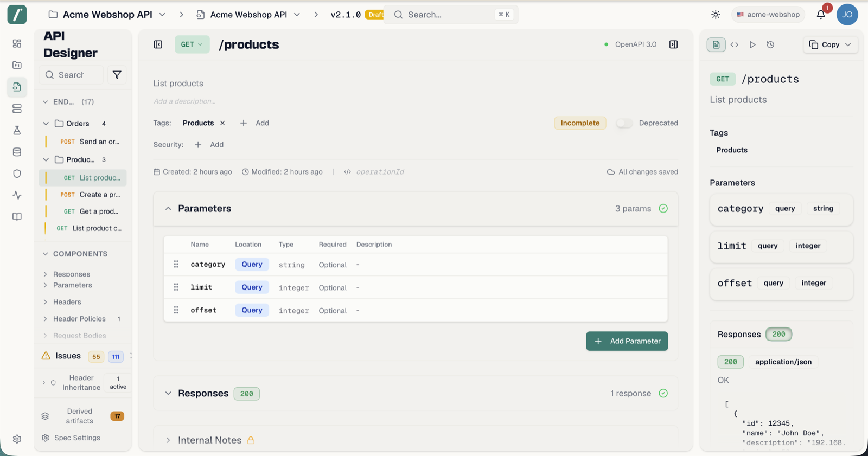868x456 pixels.
Task: Open the shield security icon in the left rail
Action: pos(17,174)
